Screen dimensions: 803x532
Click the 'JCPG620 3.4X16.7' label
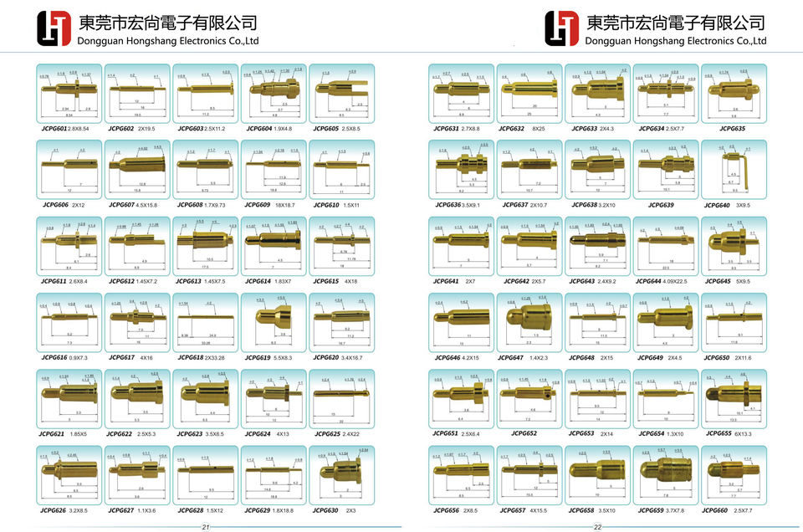338,358
